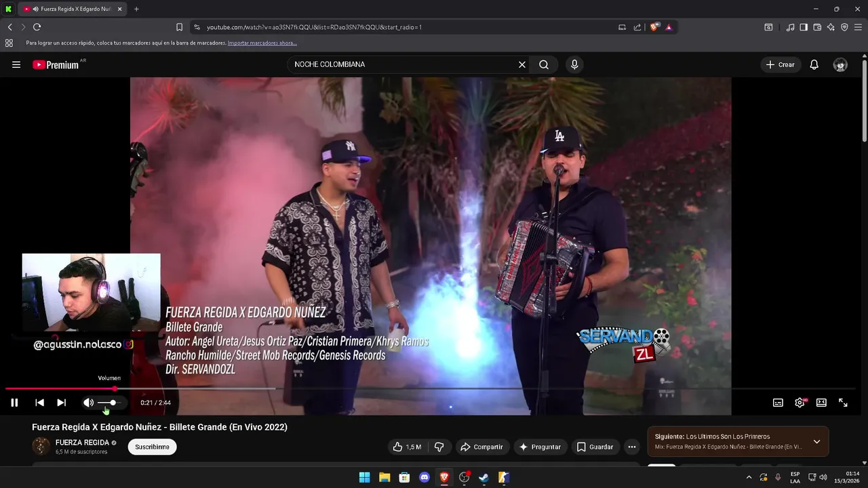The width and height of the screenshot is (868, 488).
Task: Dislike the video with thumbs-down
Action: [439, 447]
